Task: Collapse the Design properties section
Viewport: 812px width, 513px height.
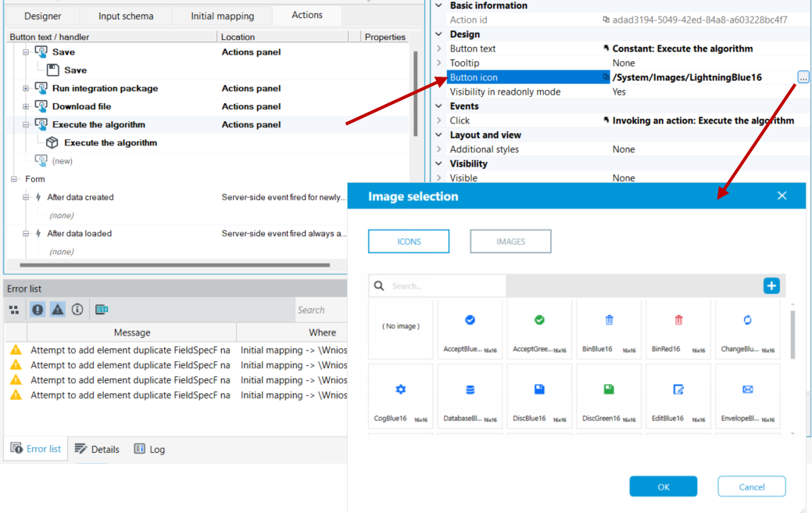Action: (x=438, y=34)
